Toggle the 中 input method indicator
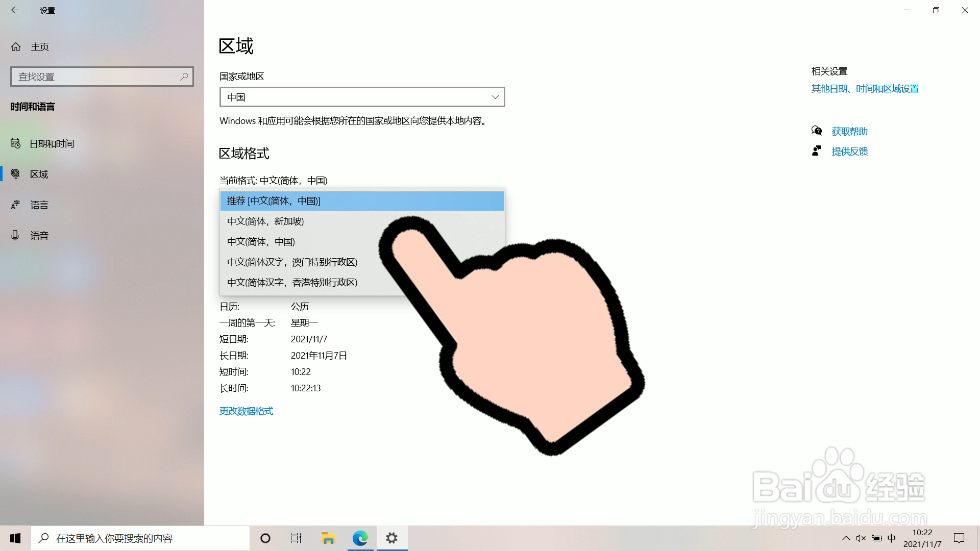Screen dimensions: 980x551 tap(892, 538)
